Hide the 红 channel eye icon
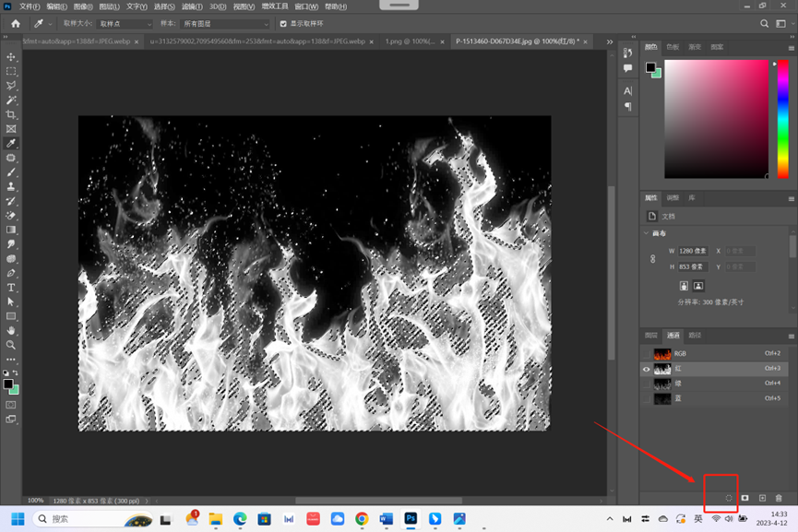Viewport: 798px width, 532px height. tap(647, 369)
